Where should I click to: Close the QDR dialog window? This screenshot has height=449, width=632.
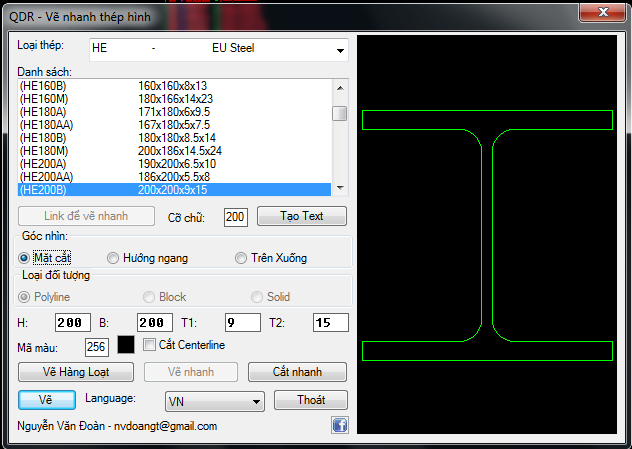click(603, 12)
